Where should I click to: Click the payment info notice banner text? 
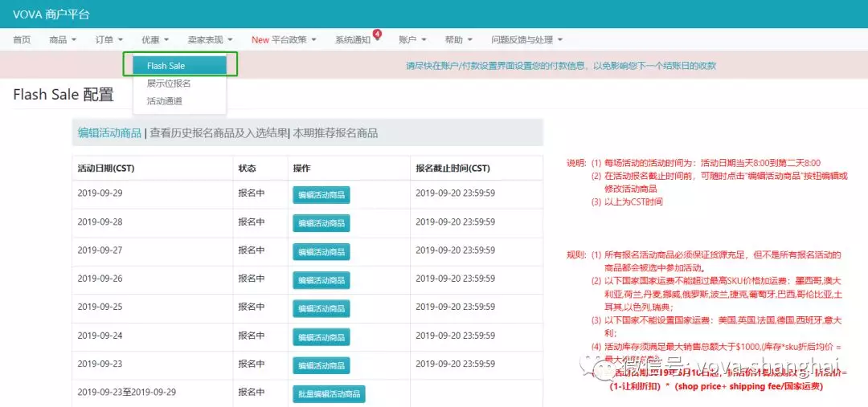(561, 65)
